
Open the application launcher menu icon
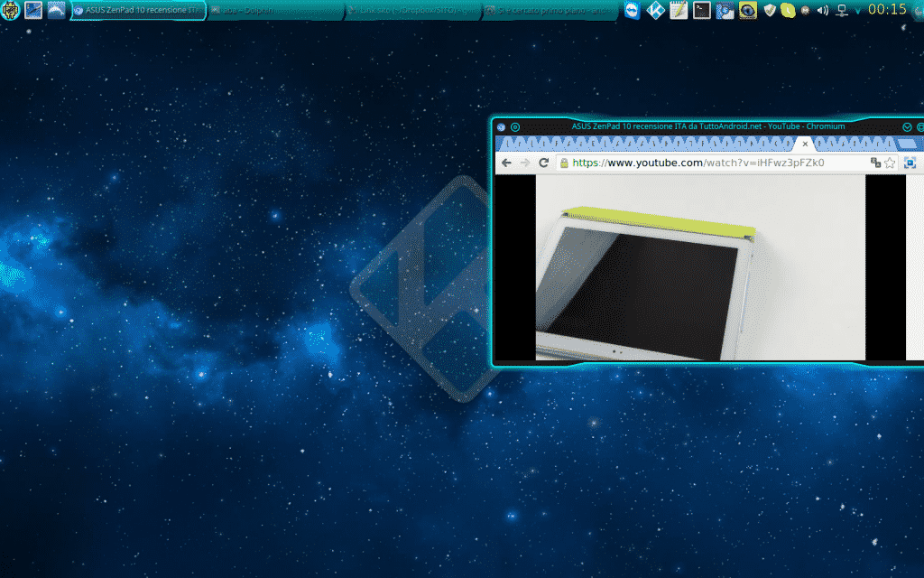tap(10, 10)
